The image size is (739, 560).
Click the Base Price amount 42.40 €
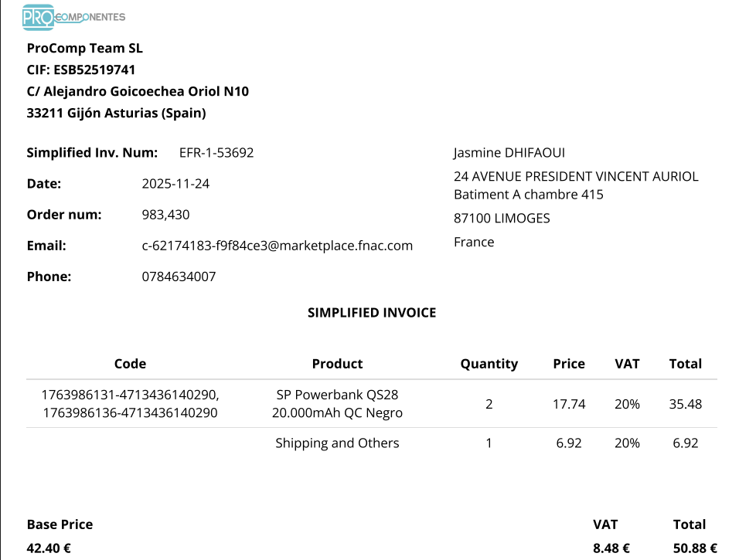49,548
